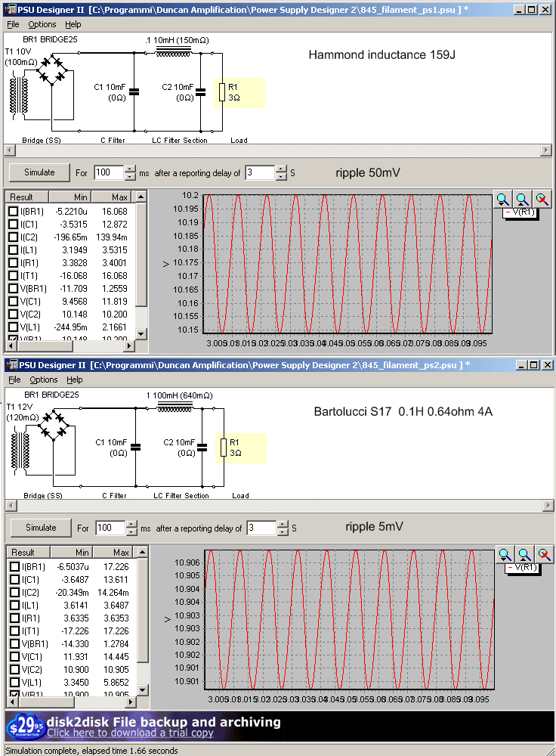Select the T1 12V transformer symbol
Image resolution: width=556 pixels, height=756 pixels.
pos(20,451)
